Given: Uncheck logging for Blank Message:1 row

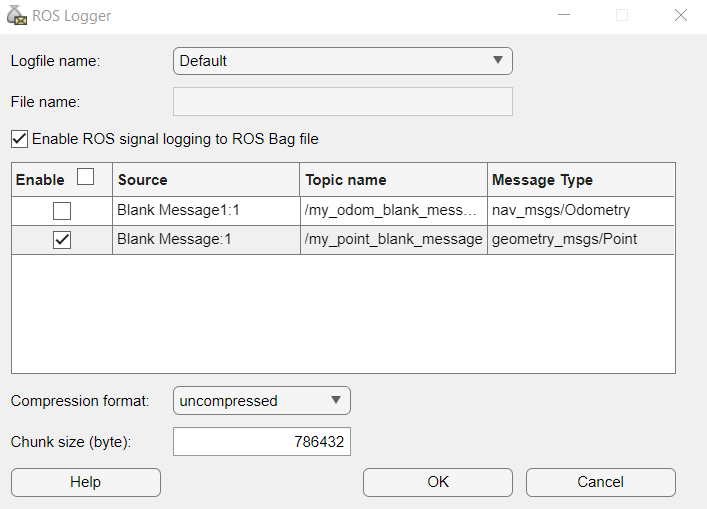Looking at the screenshot, I should tap(62, 240).
